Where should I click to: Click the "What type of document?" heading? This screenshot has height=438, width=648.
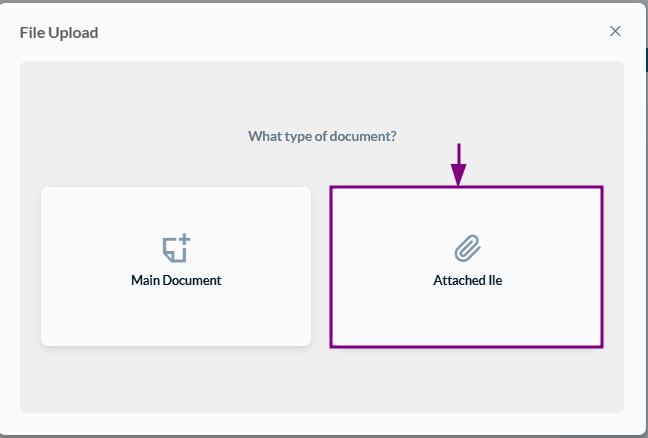pos(322,136)
